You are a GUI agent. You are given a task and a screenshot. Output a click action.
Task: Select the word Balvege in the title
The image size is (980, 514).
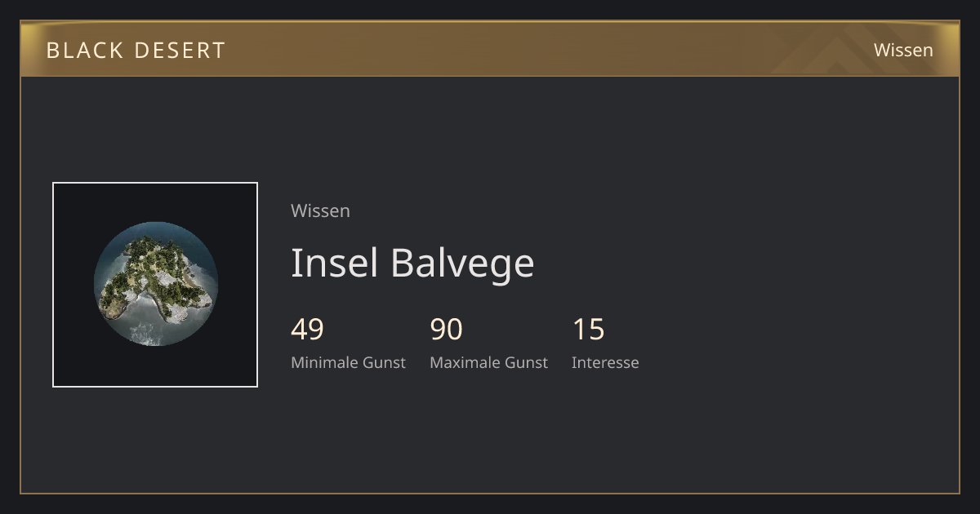462,264
